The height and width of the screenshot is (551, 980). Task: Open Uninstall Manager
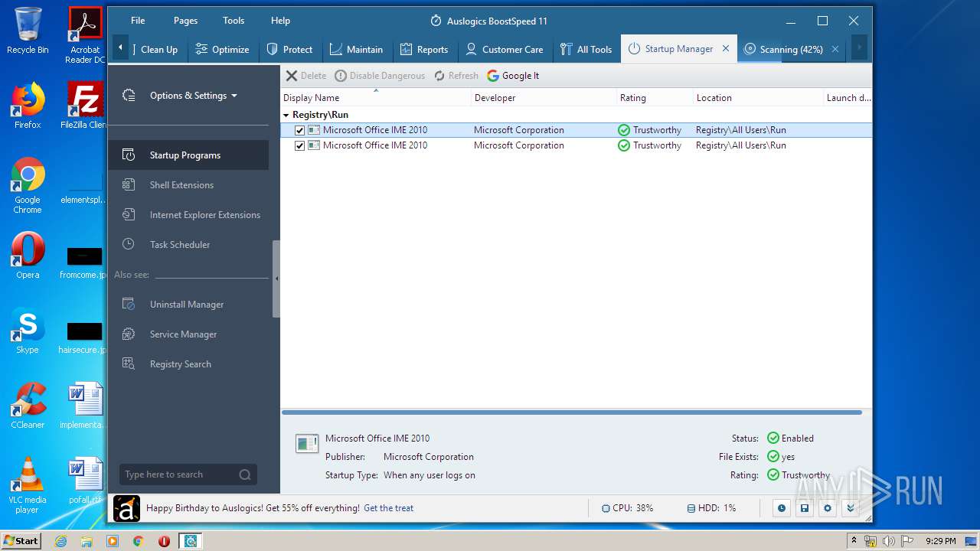(x=188, y=304)
